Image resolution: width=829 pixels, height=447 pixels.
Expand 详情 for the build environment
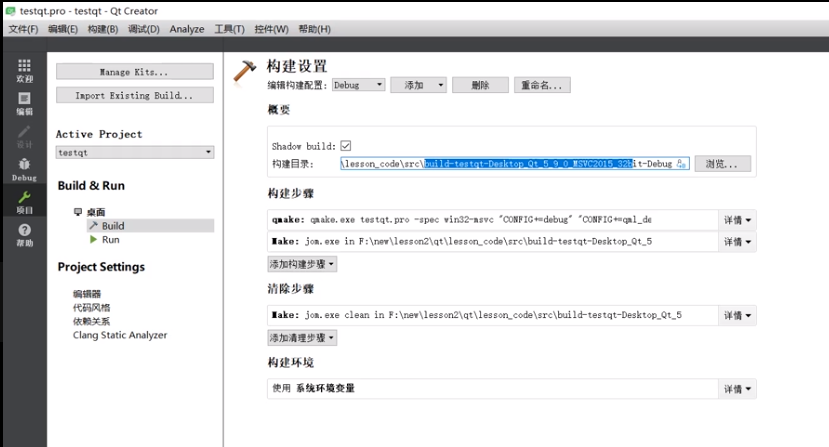click(x=737, y=388)
